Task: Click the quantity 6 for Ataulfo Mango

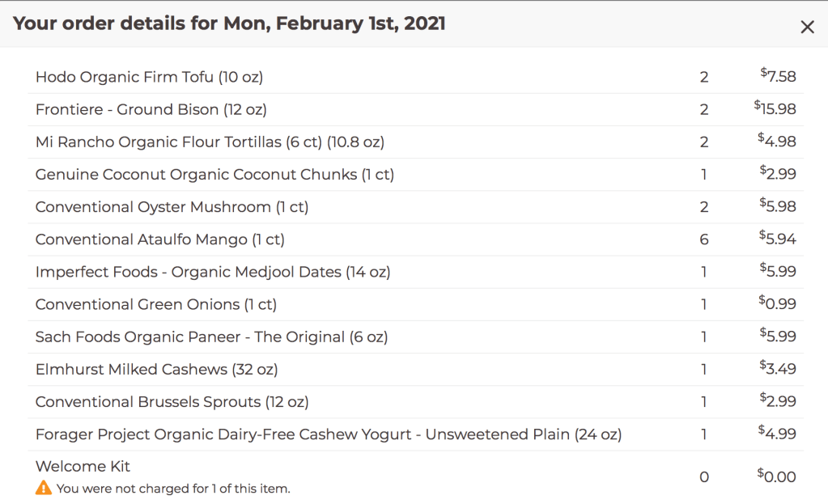Action: (704, 239)
